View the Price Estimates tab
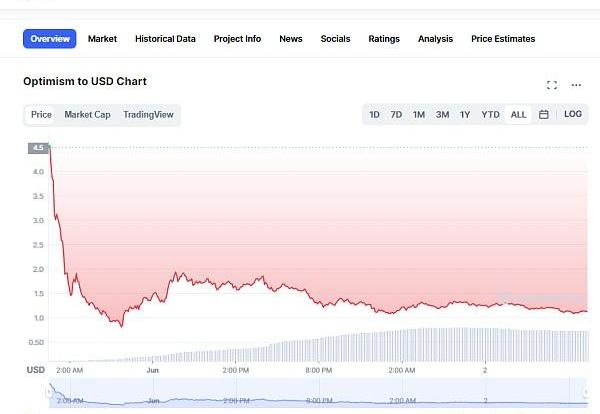The width and height of the screenshot is (600, 414). (503, 39)
